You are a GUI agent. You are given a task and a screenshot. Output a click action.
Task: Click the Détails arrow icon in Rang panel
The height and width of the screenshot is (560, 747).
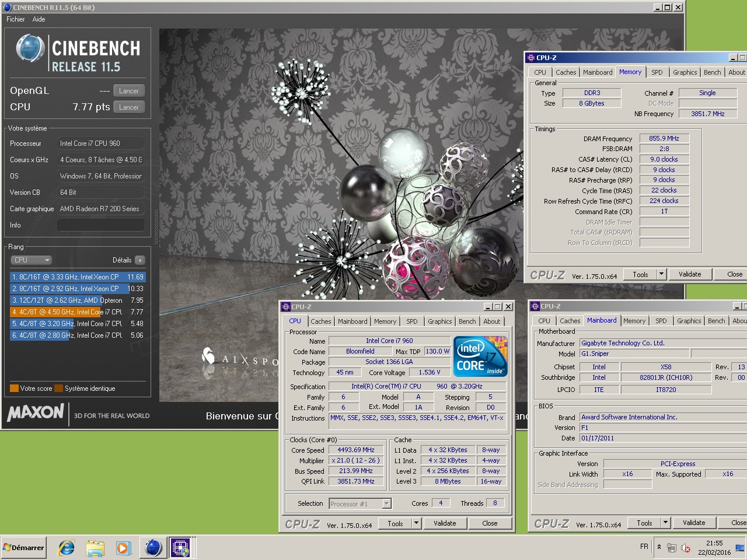[x=139, y=260]
